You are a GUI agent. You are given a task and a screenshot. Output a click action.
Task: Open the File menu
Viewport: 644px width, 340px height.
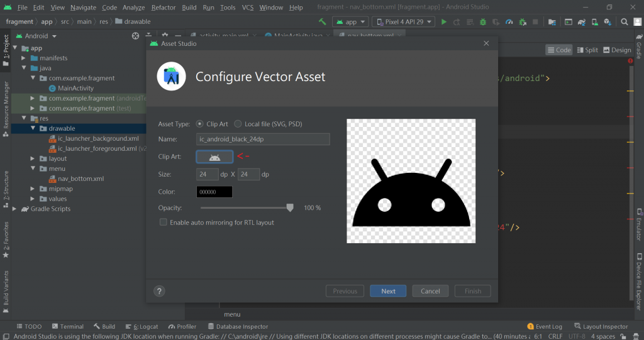pyautogui.click(x=22, y=8)
